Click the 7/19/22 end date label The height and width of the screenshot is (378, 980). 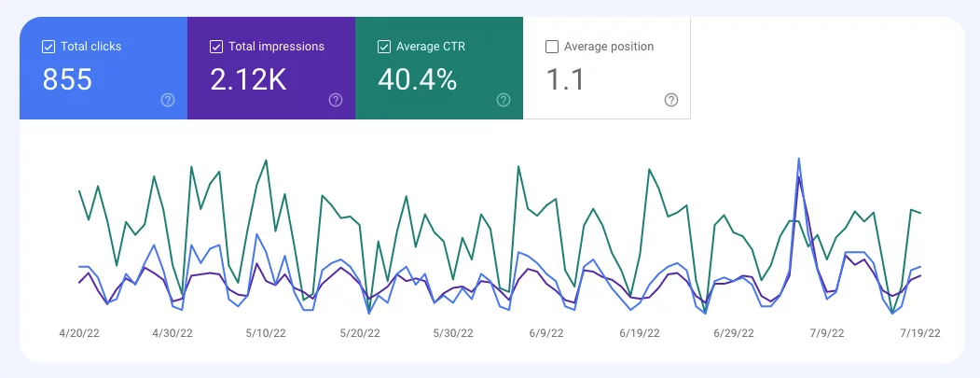tap(918, 332)
